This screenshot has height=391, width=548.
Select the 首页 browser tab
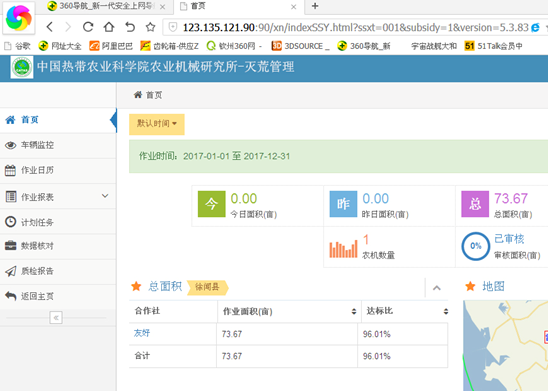point(239,6)
